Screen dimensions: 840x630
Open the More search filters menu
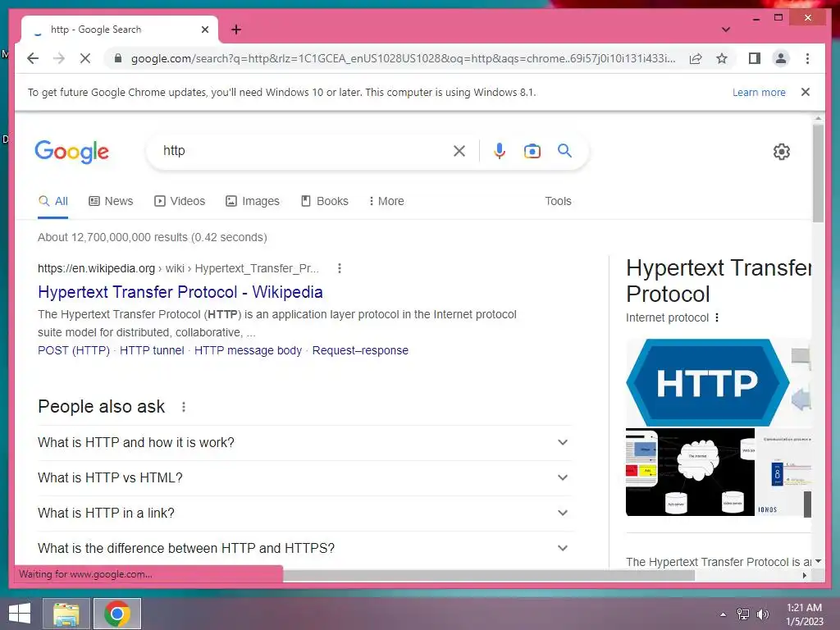pyautogui.click(x=386, y=202)
